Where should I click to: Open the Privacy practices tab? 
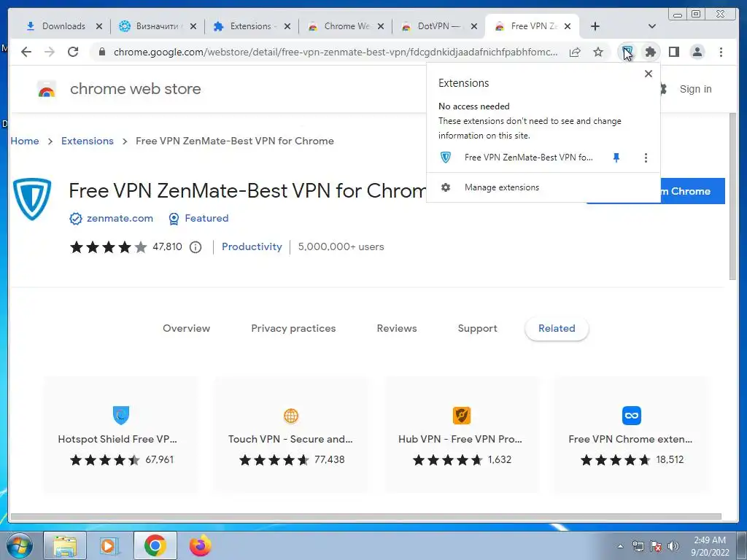pyautogui.click(x=293, y=328)
